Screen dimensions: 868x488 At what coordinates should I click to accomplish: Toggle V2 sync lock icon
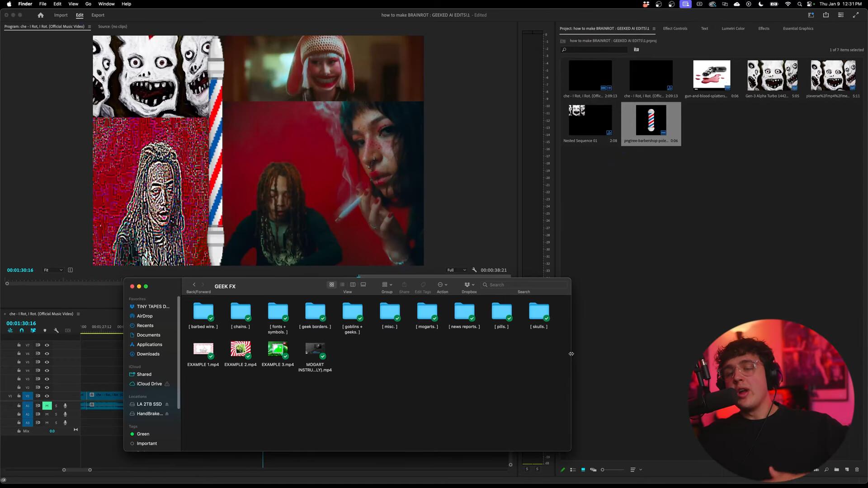click(x=38, y=387)
